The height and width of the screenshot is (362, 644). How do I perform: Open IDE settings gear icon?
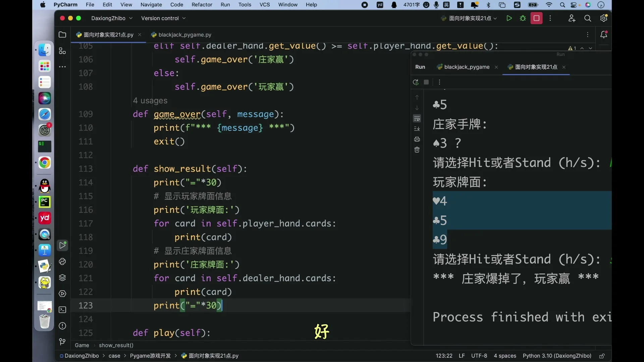tap(604, 18)
